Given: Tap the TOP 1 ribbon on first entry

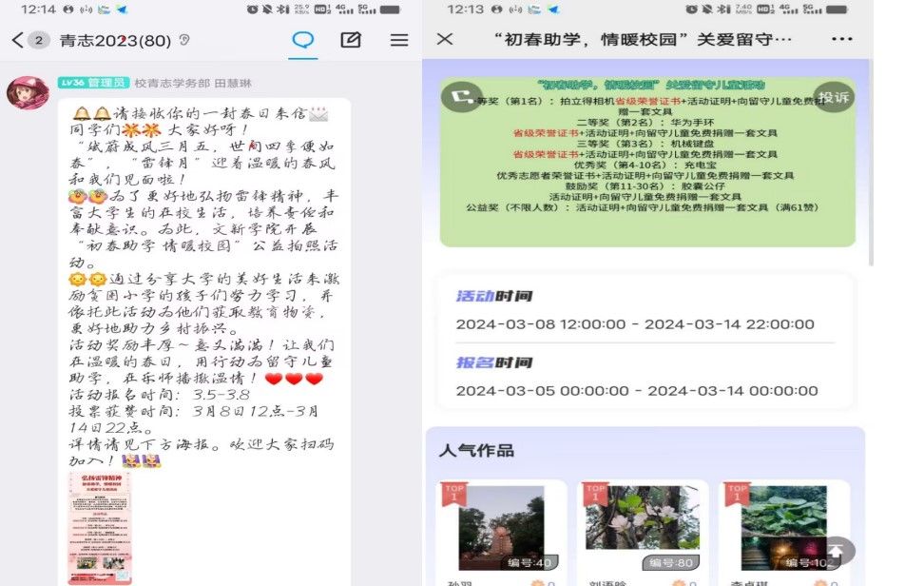Looking at the screenshot, I should point(453,495).
